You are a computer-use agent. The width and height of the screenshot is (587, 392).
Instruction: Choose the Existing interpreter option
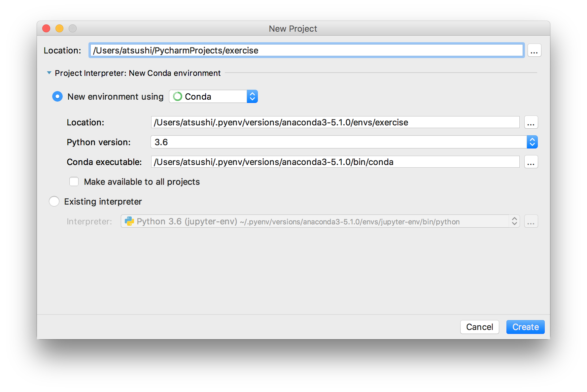click(54, 201)
